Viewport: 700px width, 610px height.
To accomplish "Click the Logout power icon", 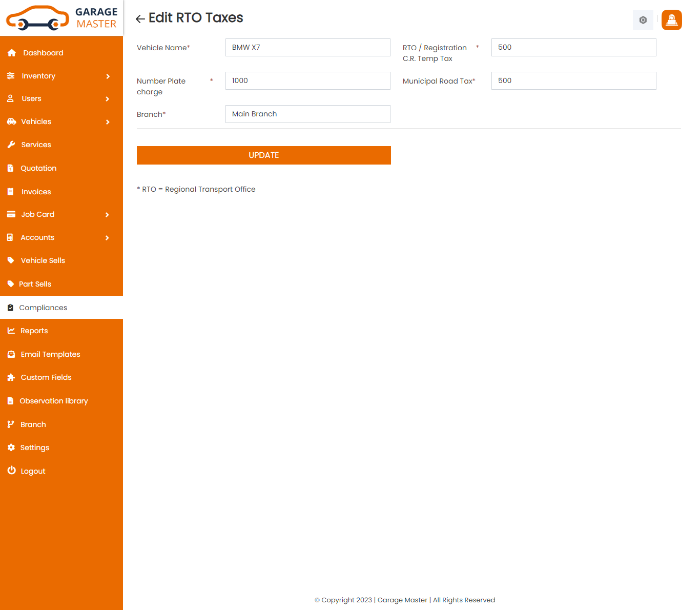I will pyautogui.click(x=11, y=471).
